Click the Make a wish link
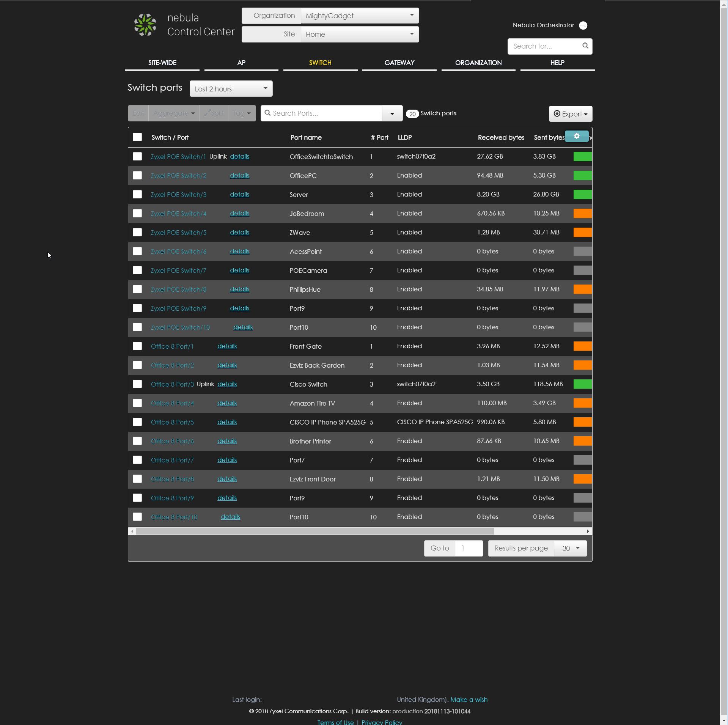Viewport: 728px width, 725px height. [x=469, y=699]
